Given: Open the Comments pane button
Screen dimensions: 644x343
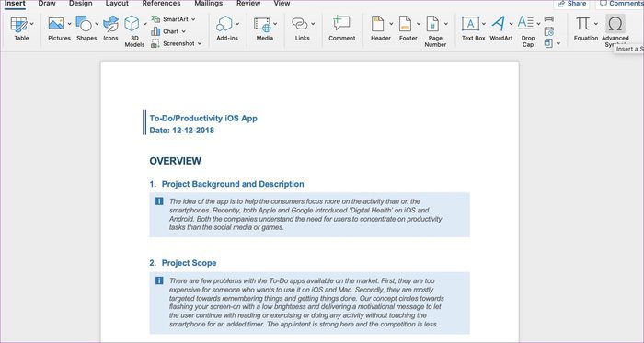Looking at the screenshot, I should click(x=620, y=4).
